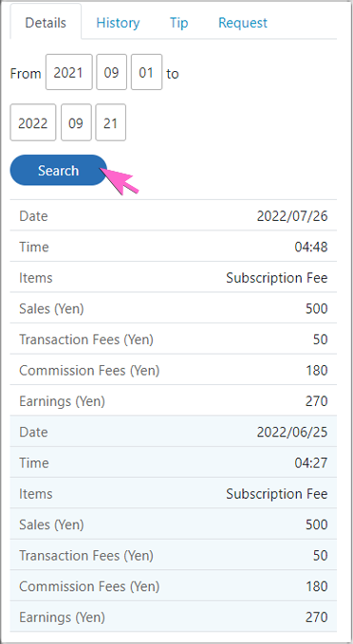Viewport: 353px width, 644px height.
Task: Click the first Earnings (Yen) 270 row
Action: tap(174, 400)
